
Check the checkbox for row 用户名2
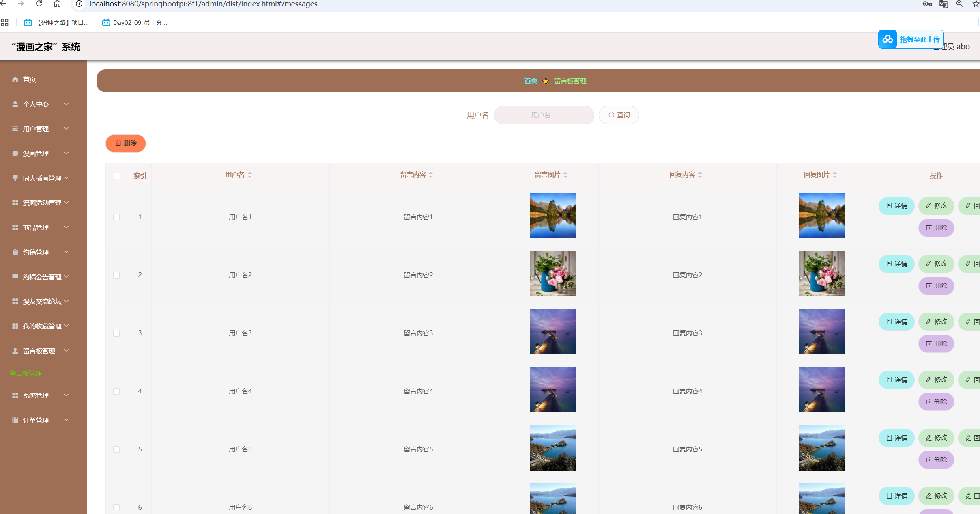116,275
